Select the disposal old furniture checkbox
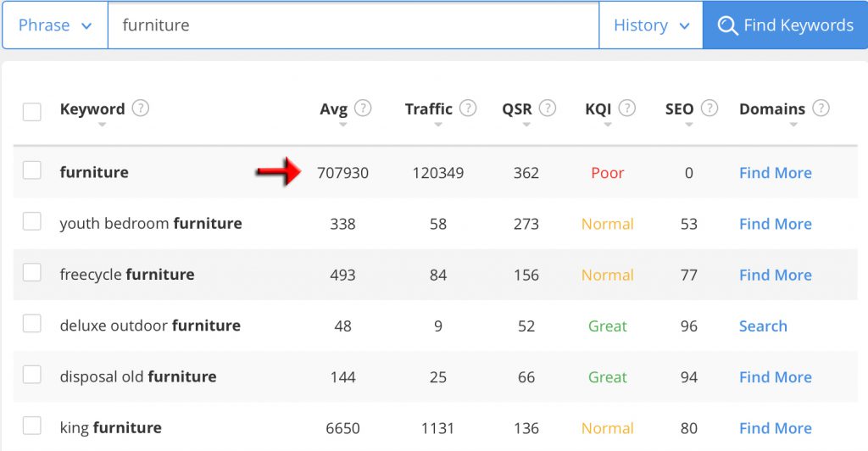 (x=32, y=375)
